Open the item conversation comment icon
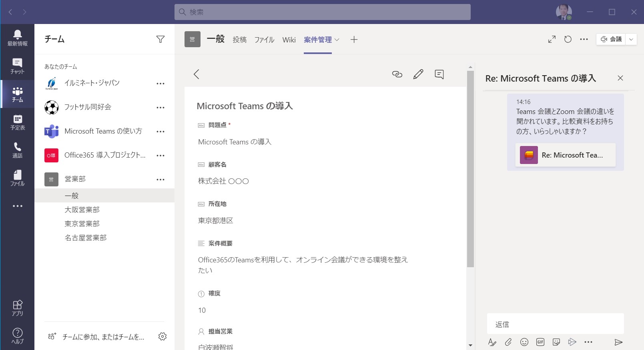The image size is (644, 350). (439, 74)
